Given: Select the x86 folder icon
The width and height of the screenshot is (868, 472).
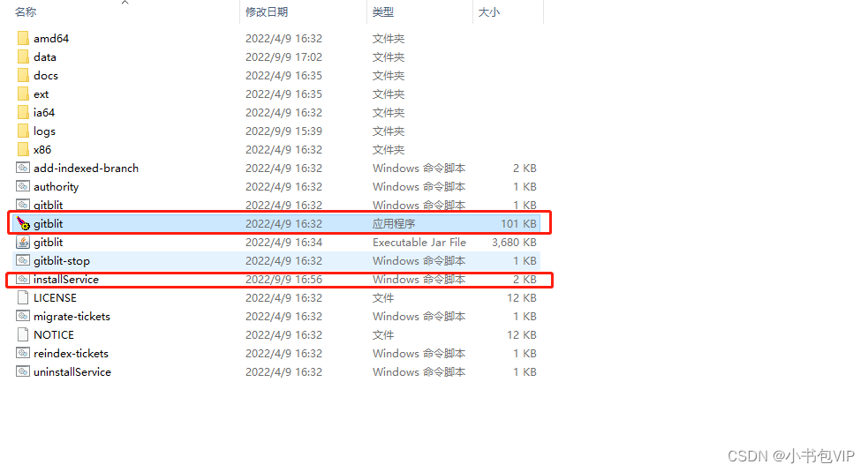Looking at the screenshot, I should pos(23,149).
